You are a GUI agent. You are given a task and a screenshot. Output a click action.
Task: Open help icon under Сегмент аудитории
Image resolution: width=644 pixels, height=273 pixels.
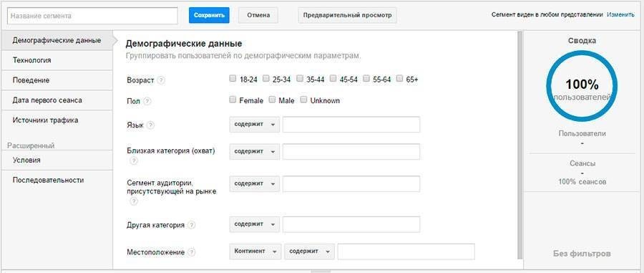(134, 201)
